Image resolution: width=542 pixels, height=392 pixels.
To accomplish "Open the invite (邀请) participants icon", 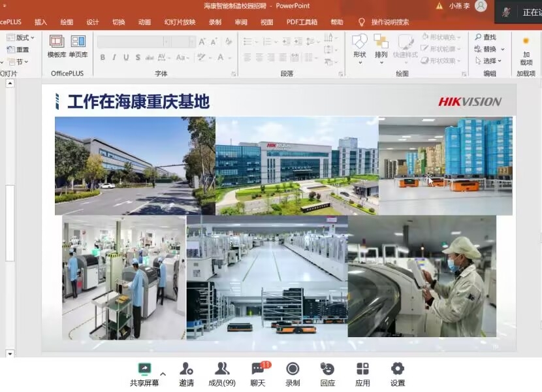I will pyautogui.click(x=187, y=370).
